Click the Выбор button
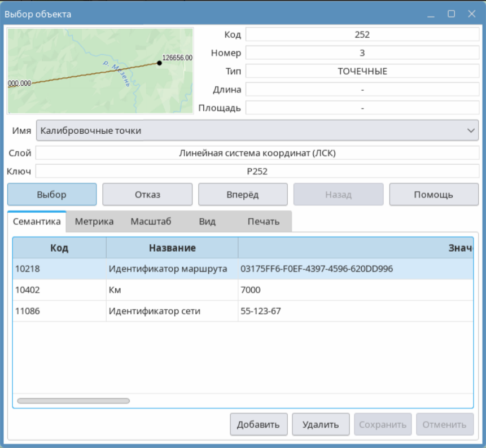Viewport: 486px width, 448px height. click(52, 195)
